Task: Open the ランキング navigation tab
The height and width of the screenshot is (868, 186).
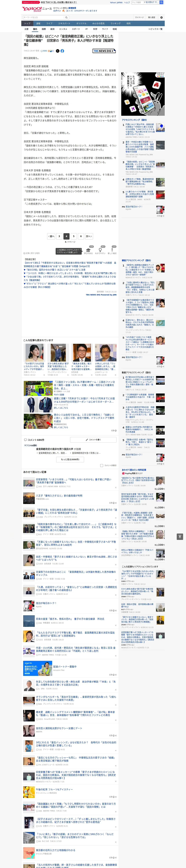Action: tap(115, 24)
